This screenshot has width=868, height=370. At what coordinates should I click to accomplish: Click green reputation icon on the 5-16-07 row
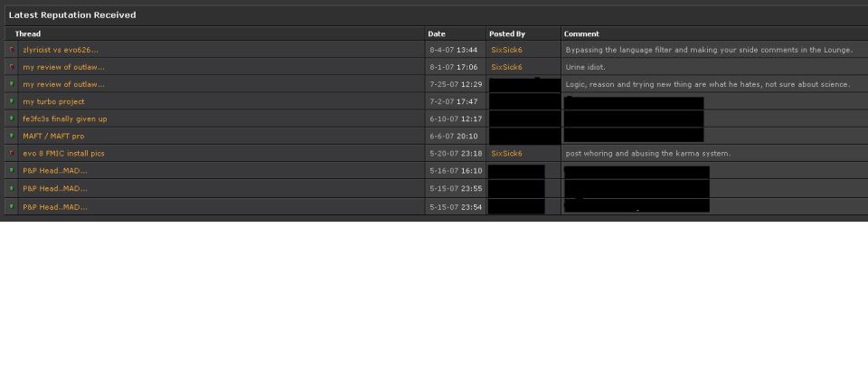pos(12,170)
